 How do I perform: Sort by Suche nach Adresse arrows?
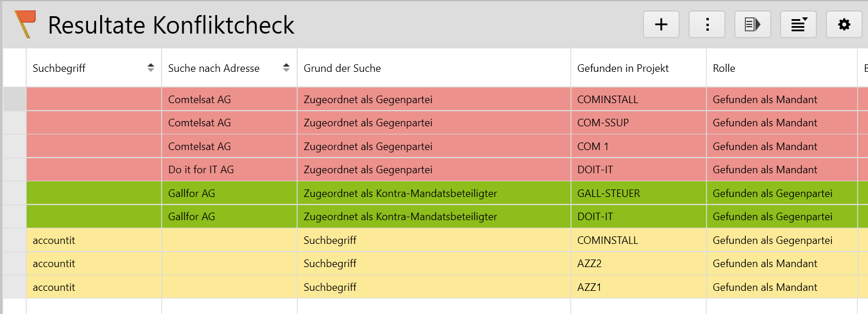pyautogui.click(x=286, y=68)
